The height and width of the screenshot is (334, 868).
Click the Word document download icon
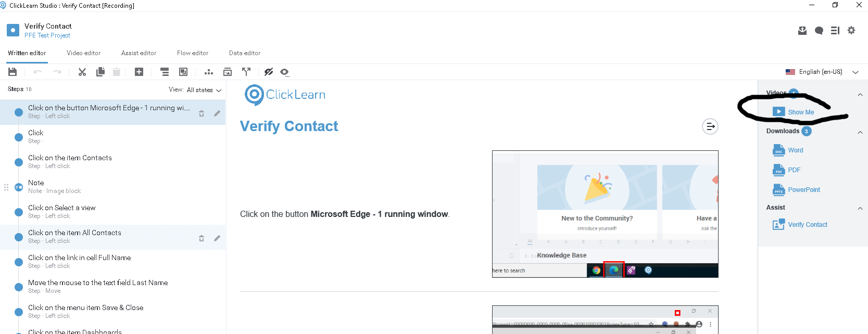coord(778,150)
